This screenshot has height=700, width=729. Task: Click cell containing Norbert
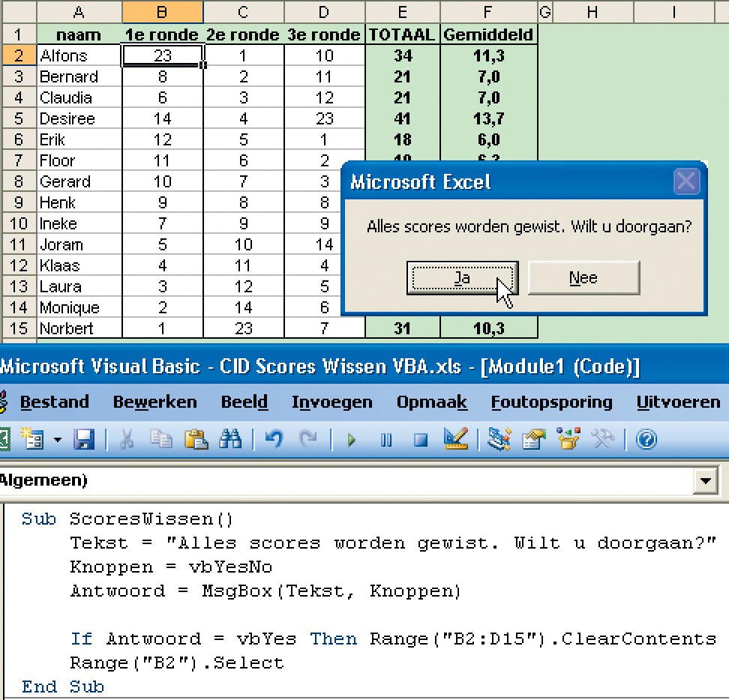79,328
